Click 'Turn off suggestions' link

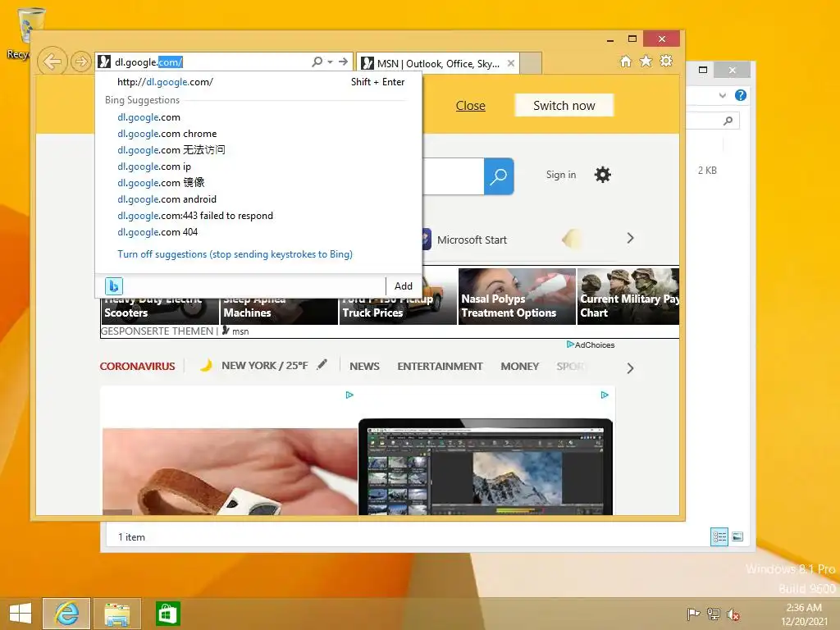(235, 254)
